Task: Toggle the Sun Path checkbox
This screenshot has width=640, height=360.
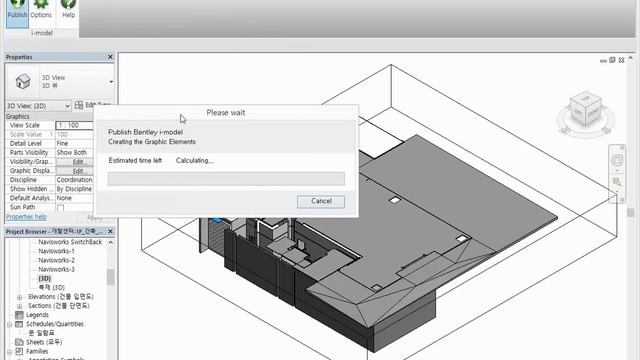Action: (60, 208)
